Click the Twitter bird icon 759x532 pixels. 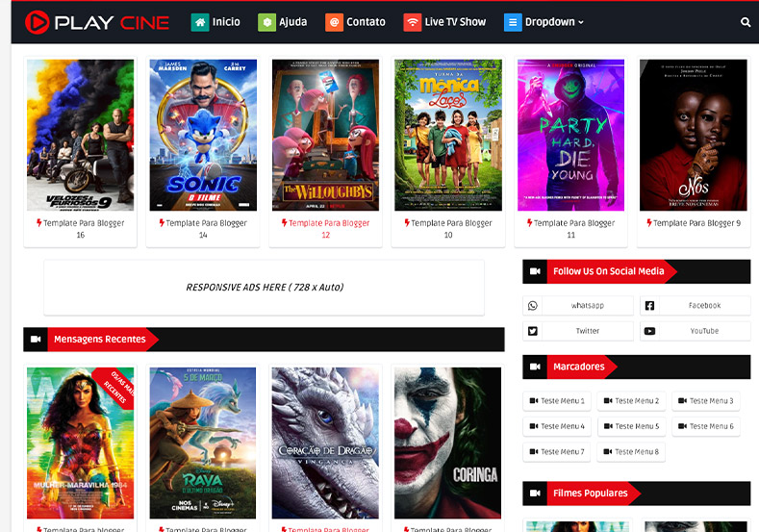point(533,331)
